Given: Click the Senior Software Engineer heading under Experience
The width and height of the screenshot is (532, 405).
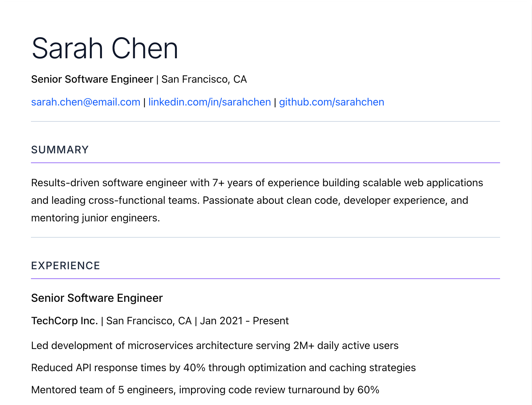Looking at the screenshot, I should point(97,298).
